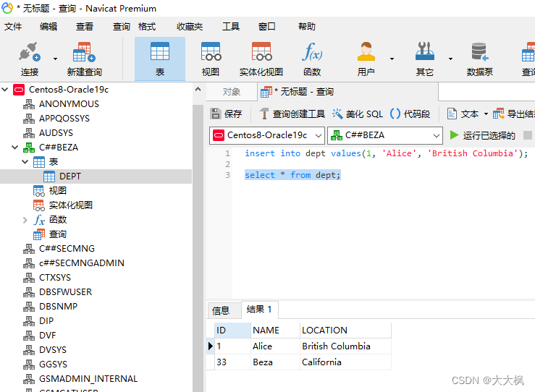535x392 pixels.
Task: Expand the 用户 dropdown arrow
Action: click(x=392, y=59)
